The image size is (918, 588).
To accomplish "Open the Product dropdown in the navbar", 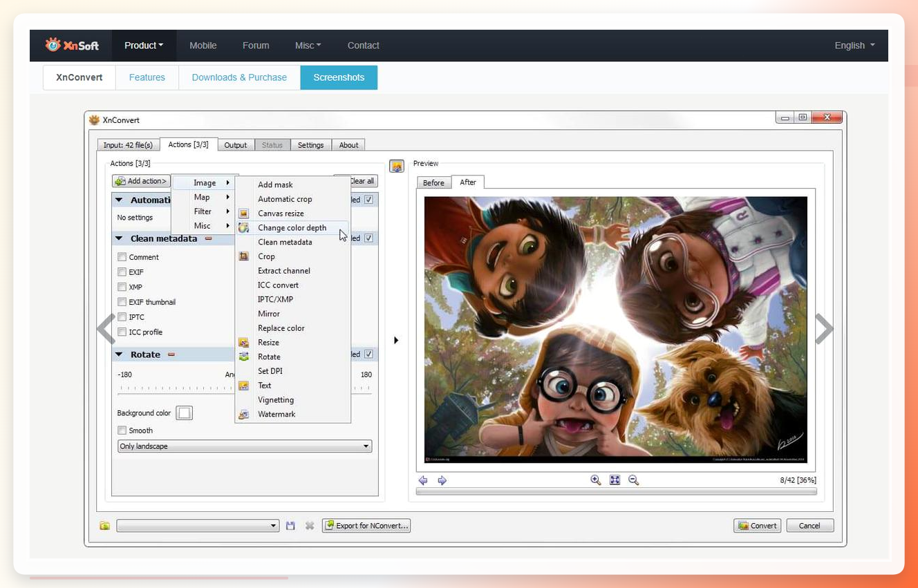I will [x=144, y=46].
